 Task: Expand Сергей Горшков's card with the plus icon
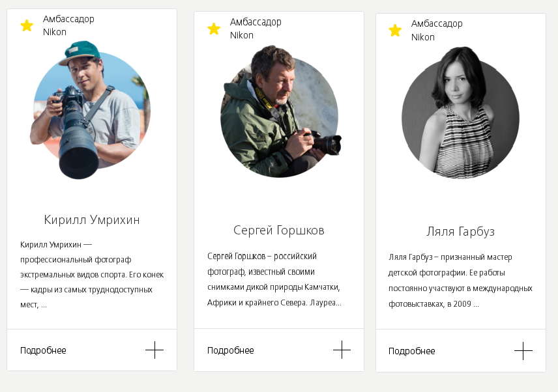pos(342,350)
